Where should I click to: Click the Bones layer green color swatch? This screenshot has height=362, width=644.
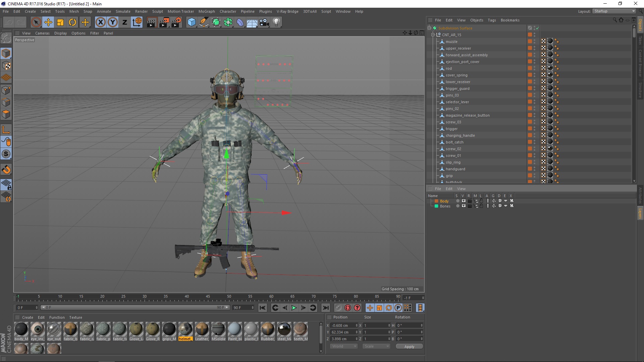[x=436, y=206]
